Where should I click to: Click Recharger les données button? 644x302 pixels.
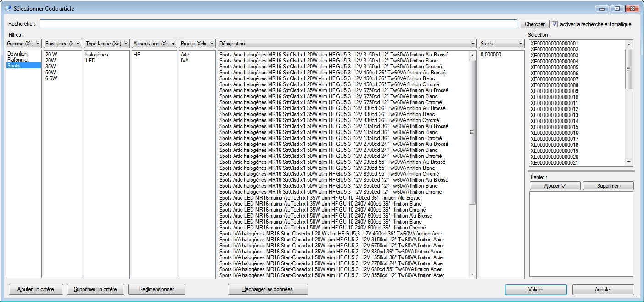coord(268,289)
